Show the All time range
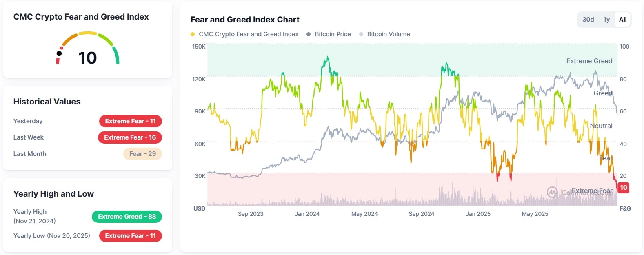Image resolution: width=644 pixels, height=255 pixels. [x=623, y=20]
